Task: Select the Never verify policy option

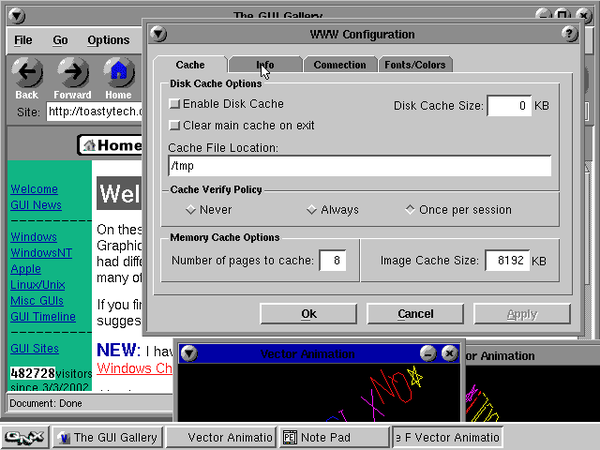Action: click(191, 210)
